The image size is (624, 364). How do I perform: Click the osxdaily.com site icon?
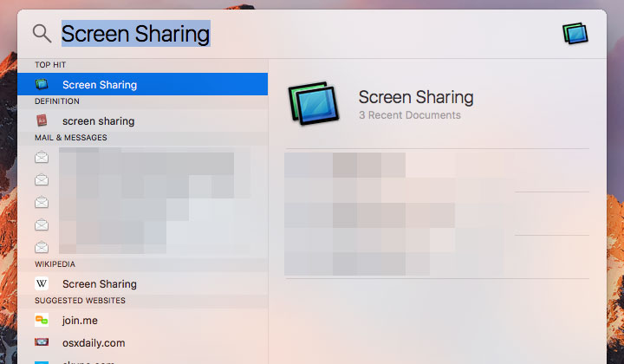(42, 342)
